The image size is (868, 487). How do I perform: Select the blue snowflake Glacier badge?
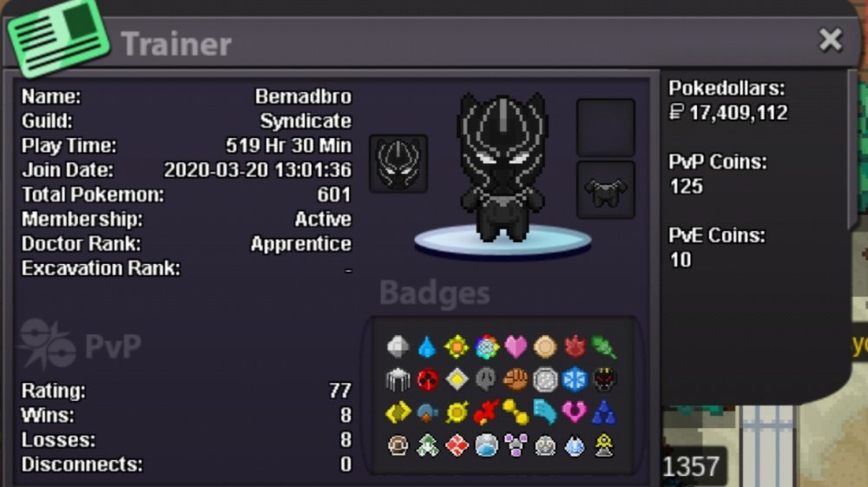click(x=575, y=379)
